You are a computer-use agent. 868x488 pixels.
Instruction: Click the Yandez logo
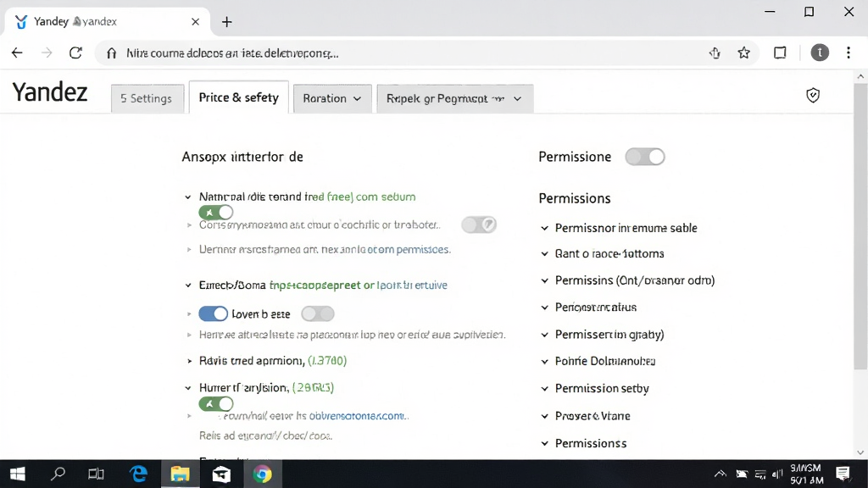pos(50,91)
